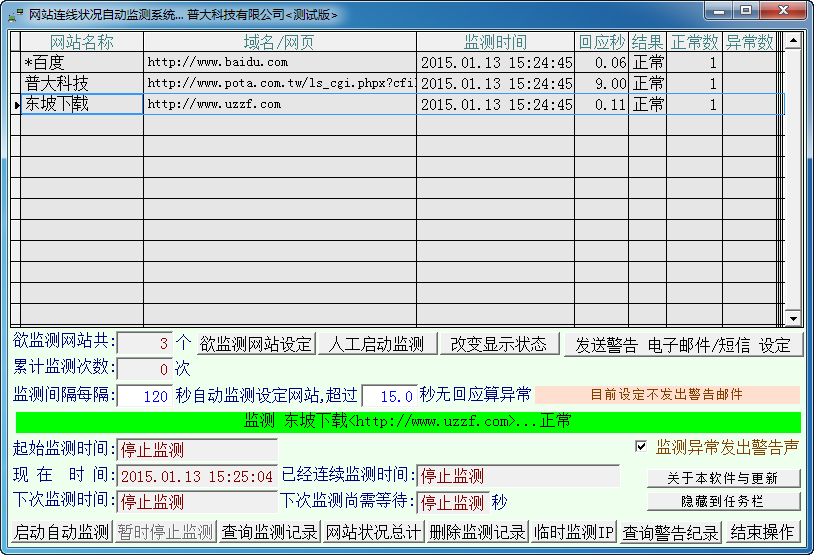This screenshot has height=555, width=814.
Task: Click the 下次监测尚需等待 field
Action: pos(453,502)
